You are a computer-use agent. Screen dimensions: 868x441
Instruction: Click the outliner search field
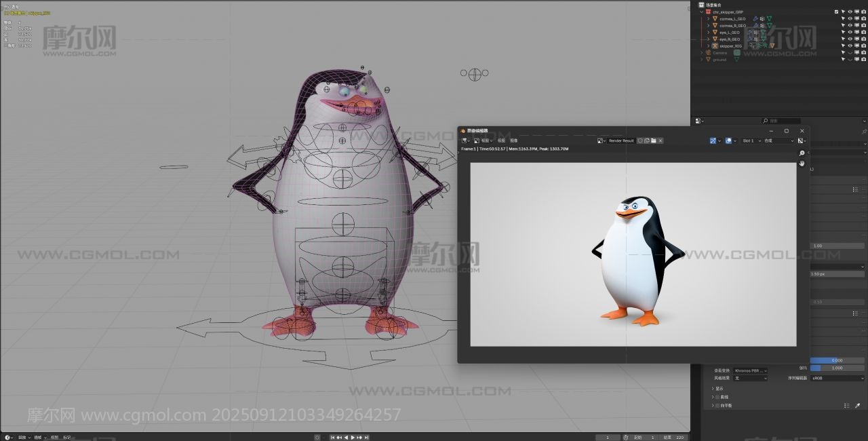(780, 121)
